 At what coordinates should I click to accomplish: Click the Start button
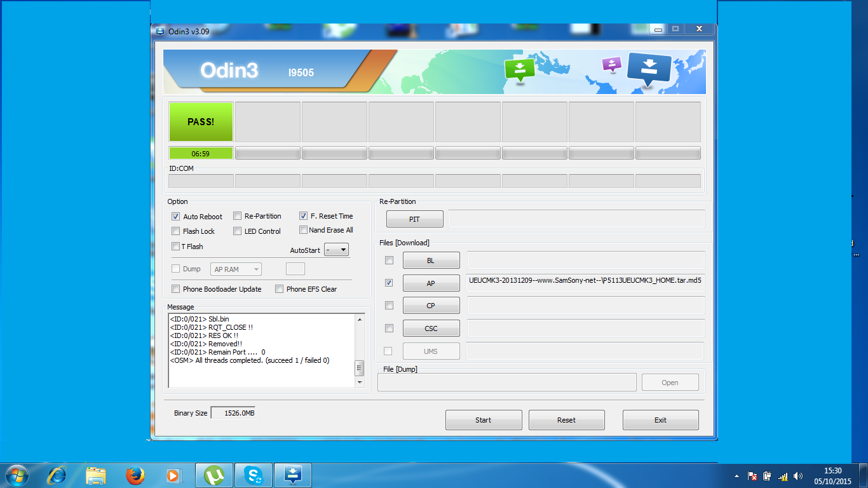tap(484, 420)
